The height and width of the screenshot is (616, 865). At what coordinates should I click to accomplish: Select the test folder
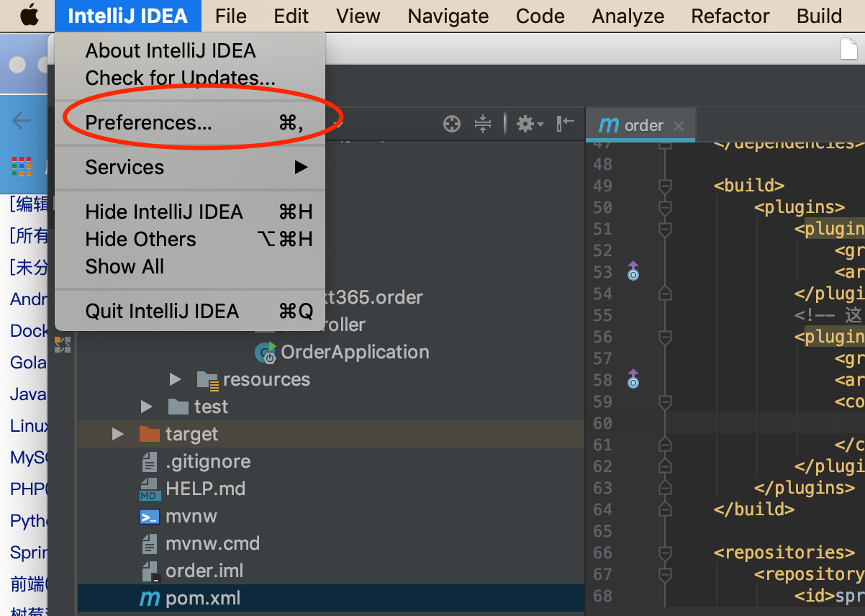211,407
